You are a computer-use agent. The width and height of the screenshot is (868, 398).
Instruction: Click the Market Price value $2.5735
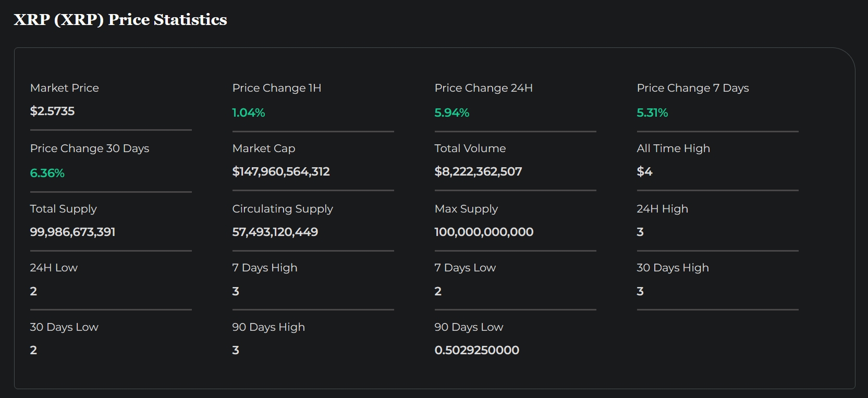[x=52, y=111]
